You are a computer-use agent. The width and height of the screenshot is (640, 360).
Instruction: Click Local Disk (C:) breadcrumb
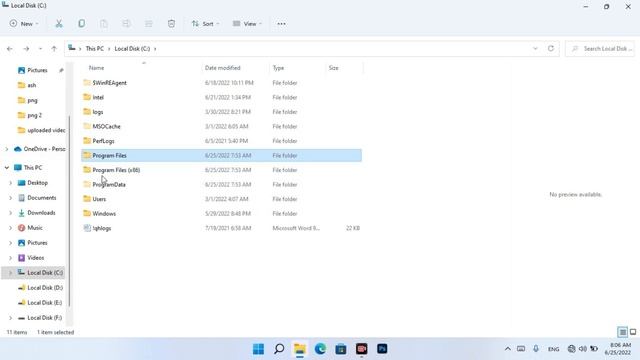coord(132,49)
